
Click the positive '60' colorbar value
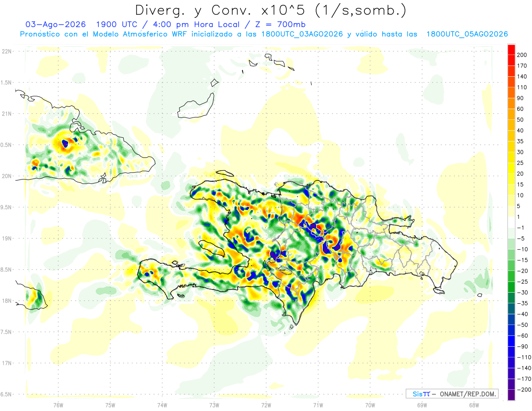pyautogui.click(x=520, y=109)
